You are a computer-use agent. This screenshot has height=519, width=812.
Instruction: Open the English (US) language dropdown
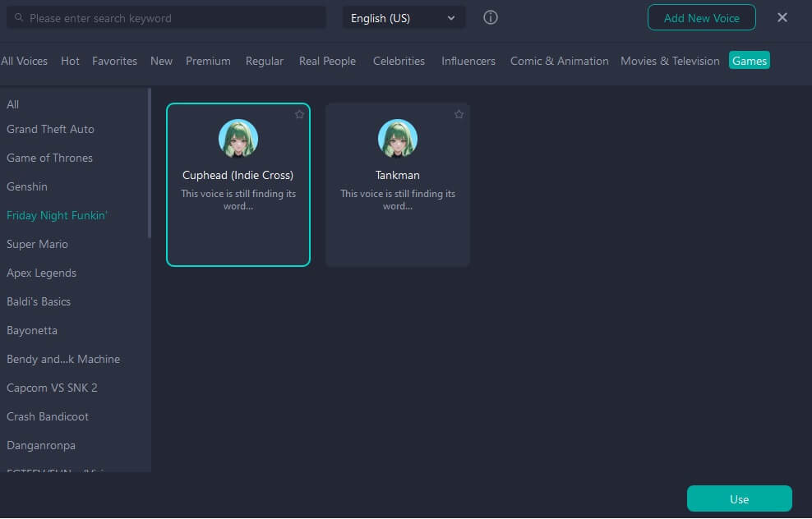tap(404, 17)
